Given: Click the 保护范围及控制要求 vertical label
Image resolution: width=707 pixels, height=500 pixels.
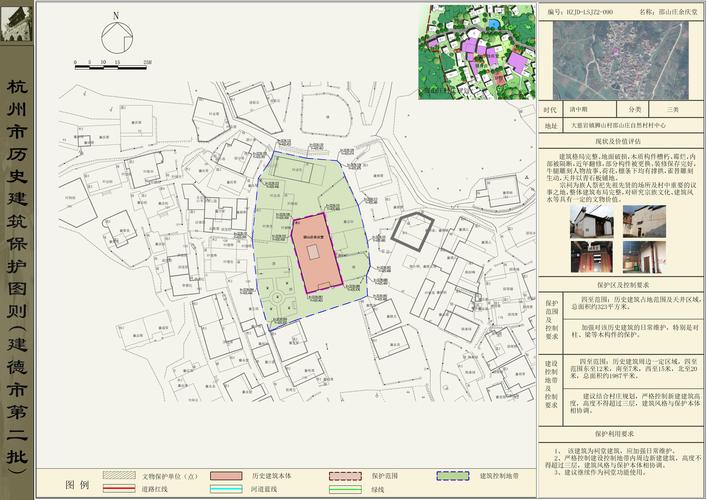Looking at the screenshot, I should (551, 320).
